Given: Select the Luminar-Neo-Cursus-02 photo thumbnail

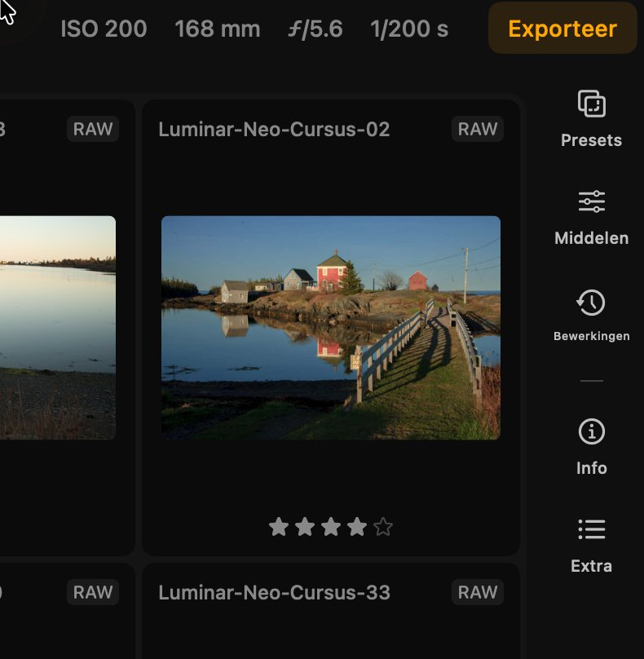Looking at the screenshot, I should click(x=331, y=328).
